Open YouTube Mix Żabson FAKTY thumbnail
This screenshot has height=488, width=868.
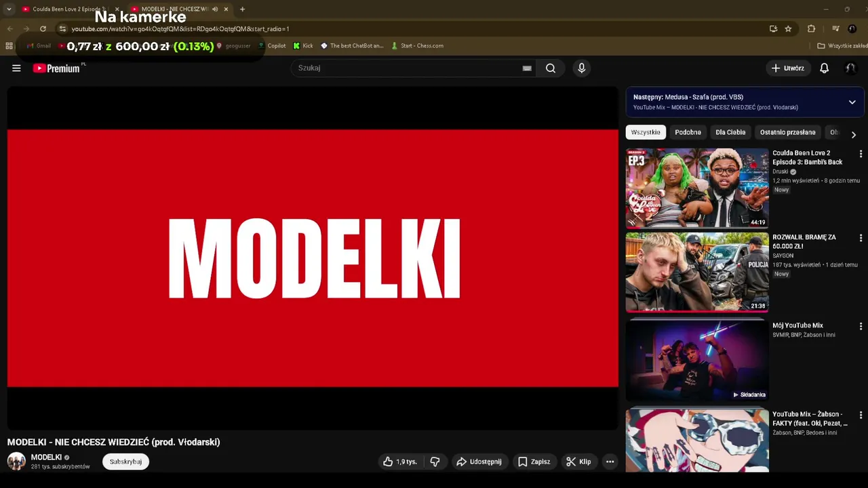(697, 441)
